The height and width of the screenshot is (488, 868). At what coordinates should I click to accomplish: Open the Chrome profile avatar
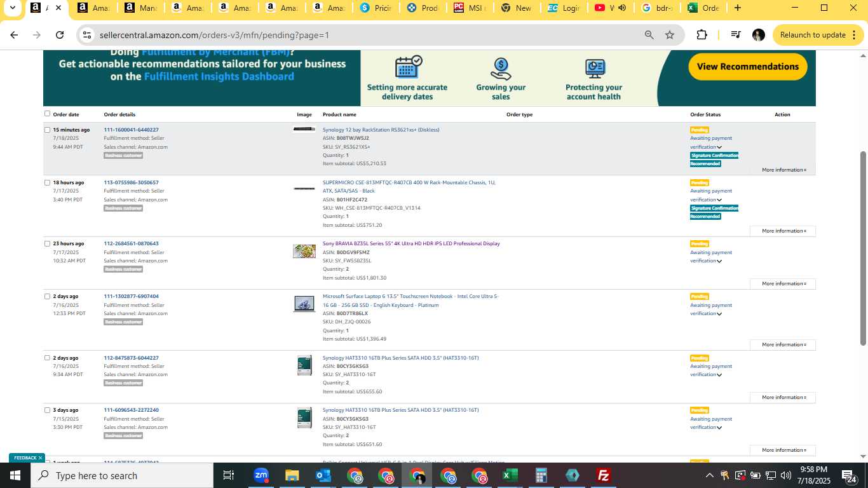[758, 35]
